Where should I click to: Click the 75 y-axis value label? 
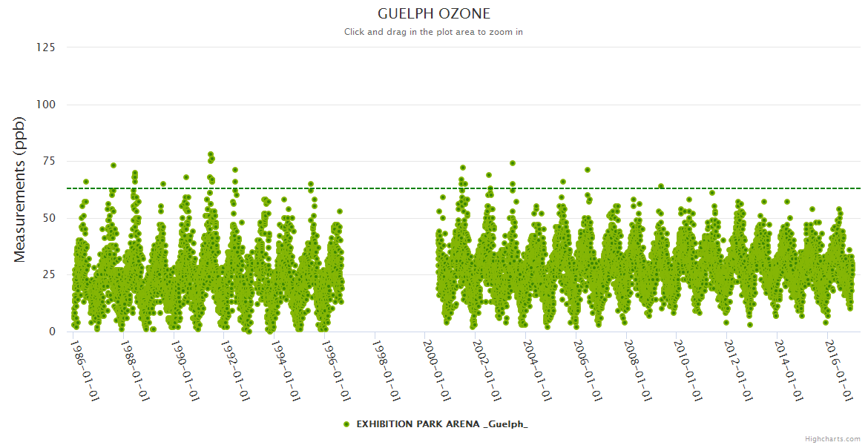click(x=49, y=161)
